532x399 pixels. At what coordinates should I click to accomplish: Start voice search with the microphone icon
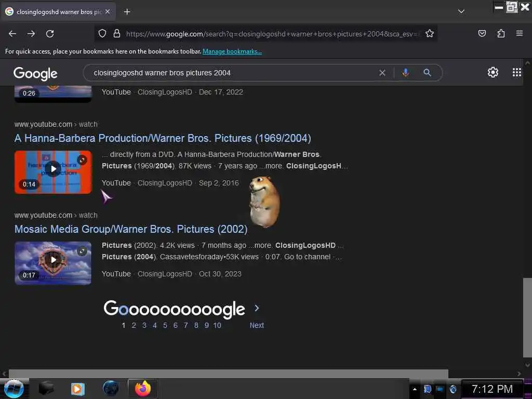pyautogui.click(x=405, y=73)
